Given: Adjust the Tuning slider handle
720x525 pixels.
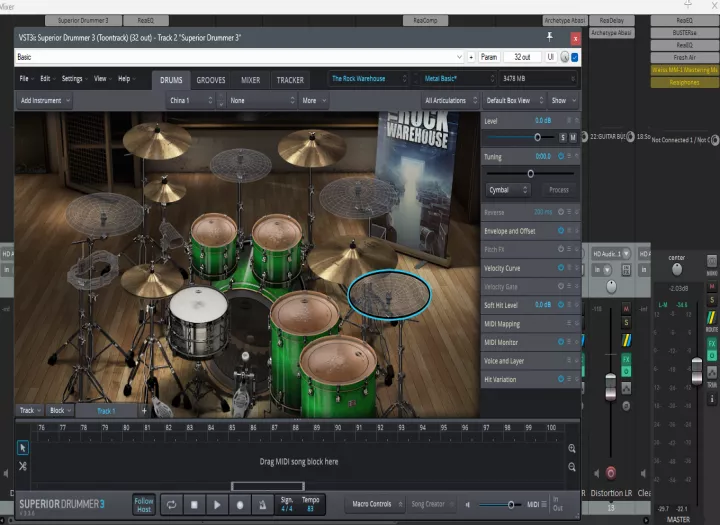Looking at the screenshot, I should coord(531,174).
